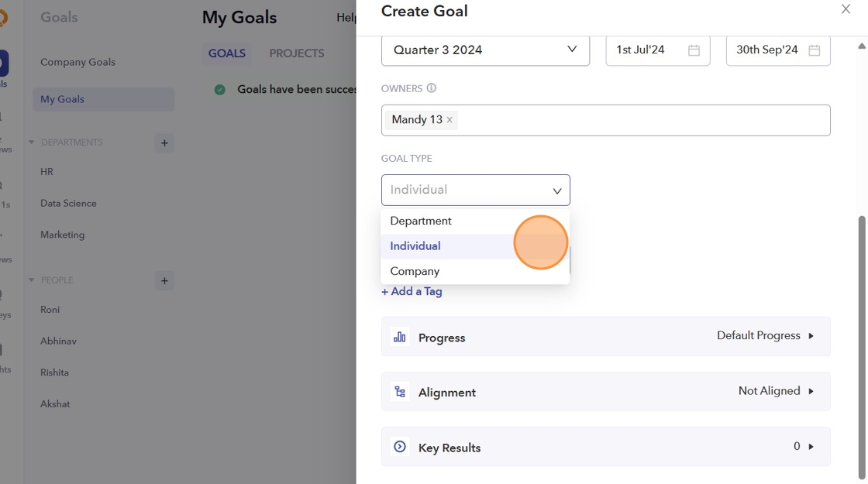Open the Quarter 3 2024 dropdown
The height and width of the screenshot is (484, 868).
(485, 50)
